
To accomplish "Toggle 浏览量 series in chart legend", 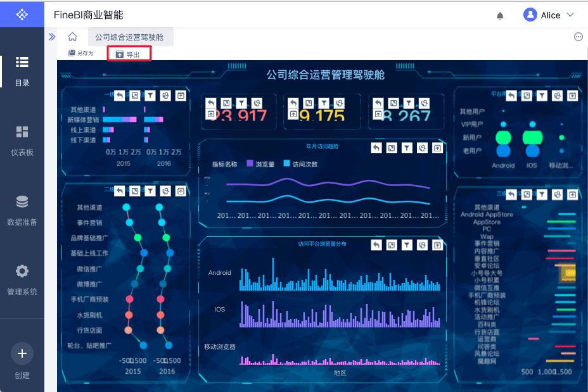I will tap(260, 164).
